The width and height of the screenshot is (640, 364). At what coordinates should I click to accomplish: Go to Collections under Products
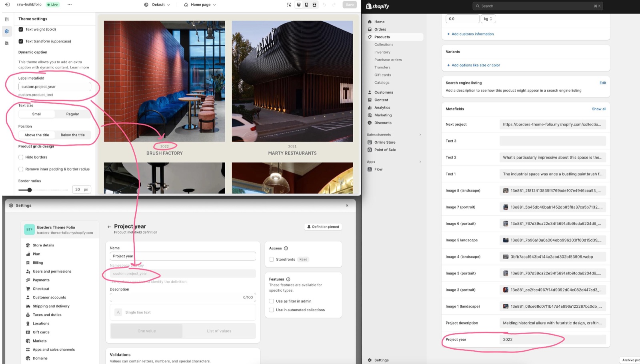(384, 44)
